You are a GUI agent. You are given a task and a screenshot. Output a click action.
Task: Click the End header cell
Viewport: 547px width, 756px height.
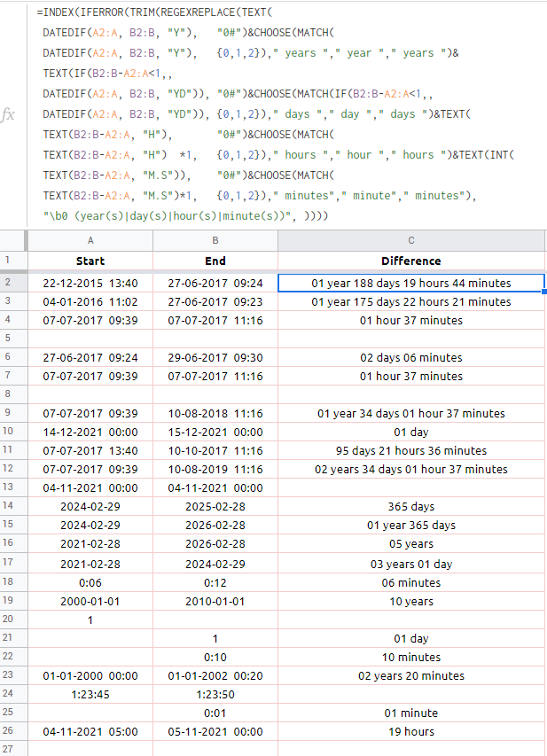(215, 261)
